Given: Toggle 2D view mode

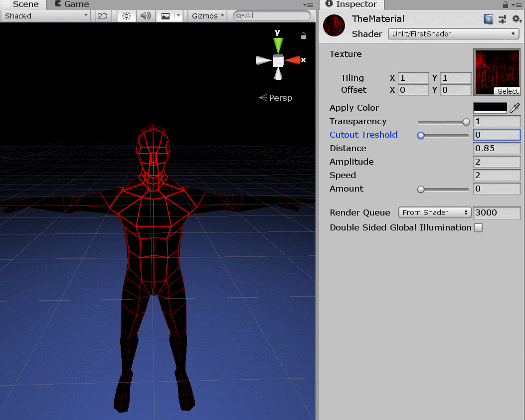Looking at the screenshot, I should (x=102, y=16).
